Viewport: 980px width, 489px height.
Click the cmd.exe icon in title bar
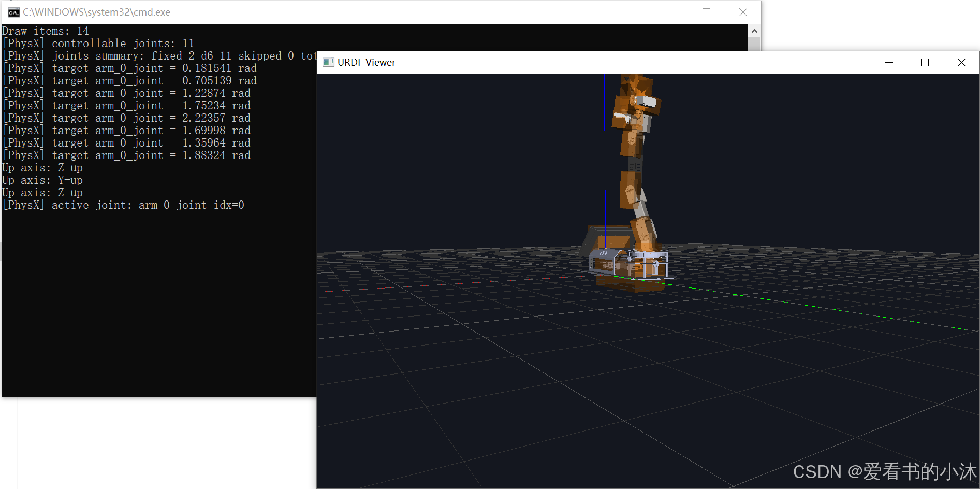click(13, 12)
